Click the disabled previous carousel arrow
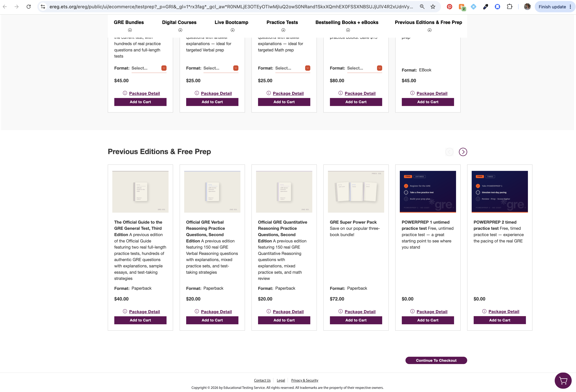 (x=449, y=152)
